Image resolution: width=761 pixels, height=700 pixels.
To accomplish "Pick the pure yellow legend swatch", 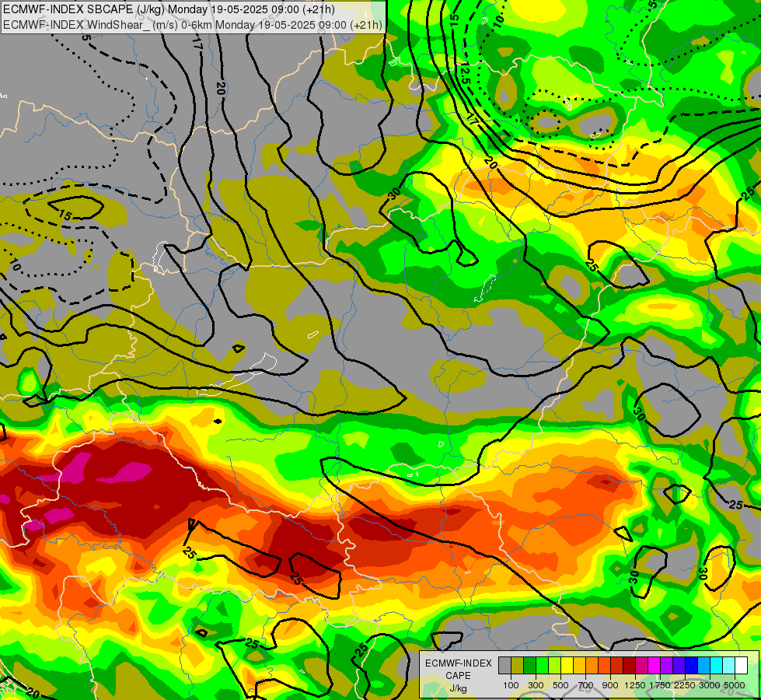I will pos(567,665).
